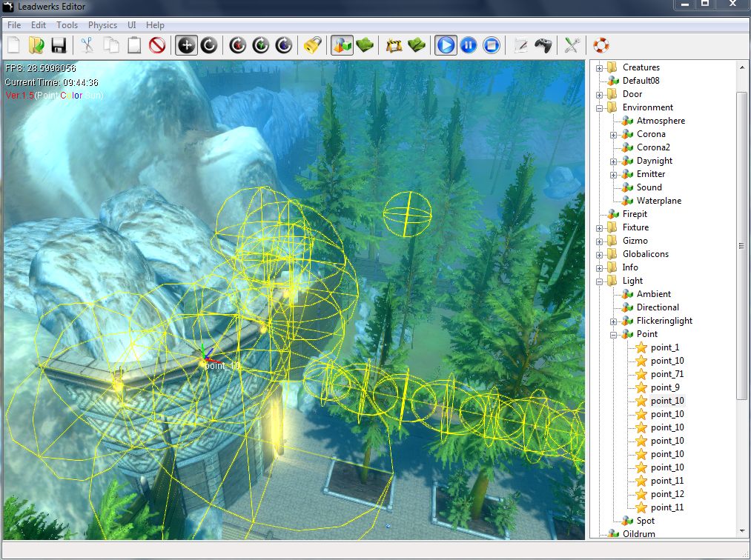Click the wrench and screwdriver options icon
This screenshot has width=751, height=560.
click(x=572, y=46)
